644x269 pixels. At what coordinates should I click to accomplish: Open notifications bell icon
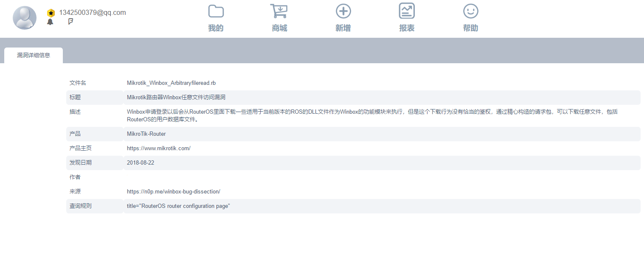pyautogui.click(x=50, y=22)
